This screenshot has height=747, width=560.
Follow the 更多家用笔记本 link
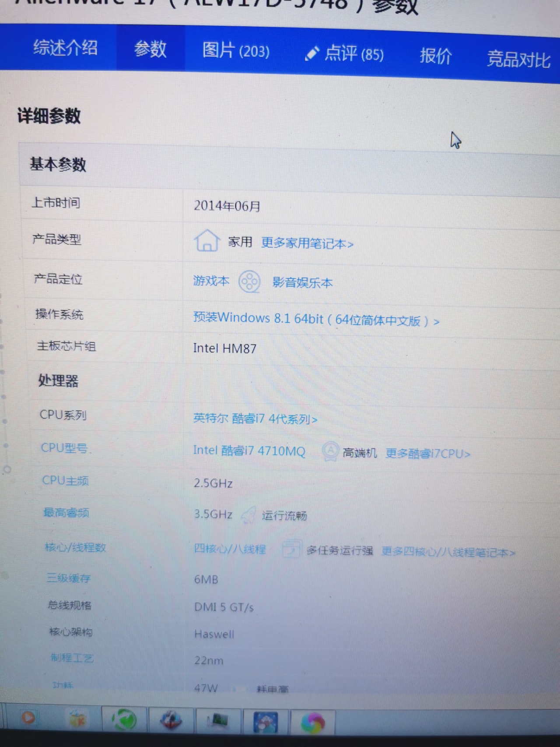307,243
